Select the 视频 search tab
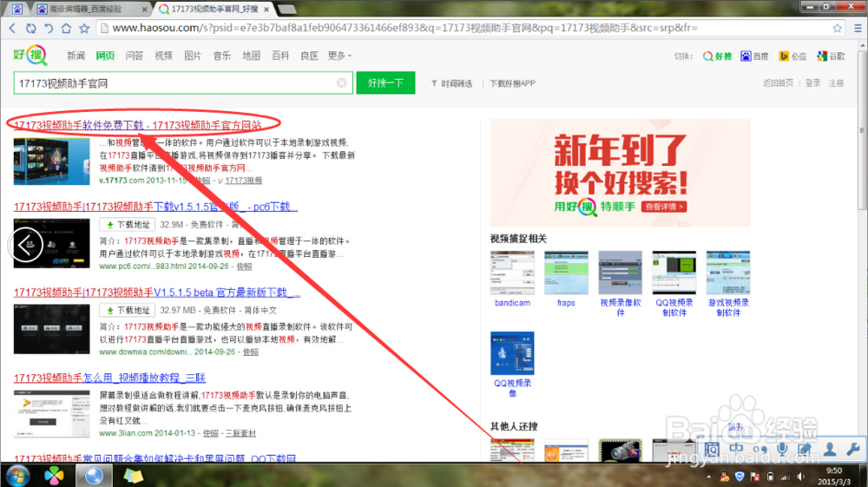This screenshot has width=868, height=487. point(163,56)
